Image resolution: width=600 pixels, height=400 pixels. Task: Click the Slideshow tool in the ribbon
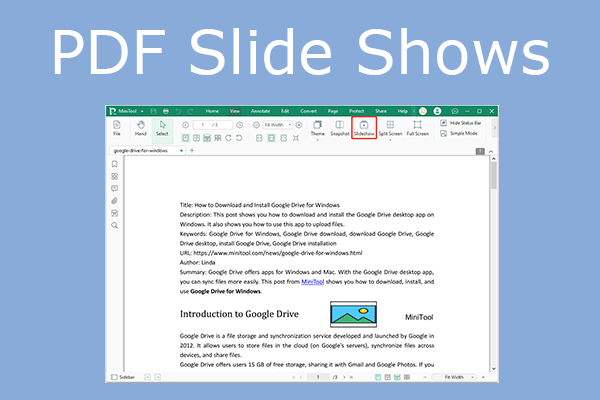click(364, 128)
